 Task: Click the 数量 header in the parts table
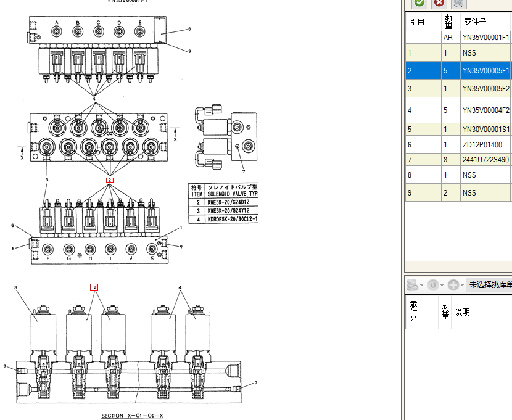tap(450, 22)
